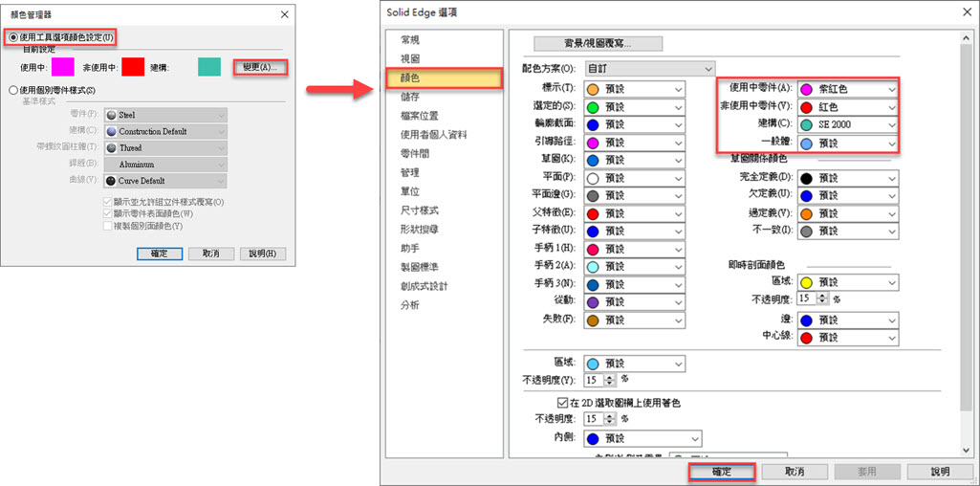
Task: Select 零件間 in the options list
Action: (415, 154)
